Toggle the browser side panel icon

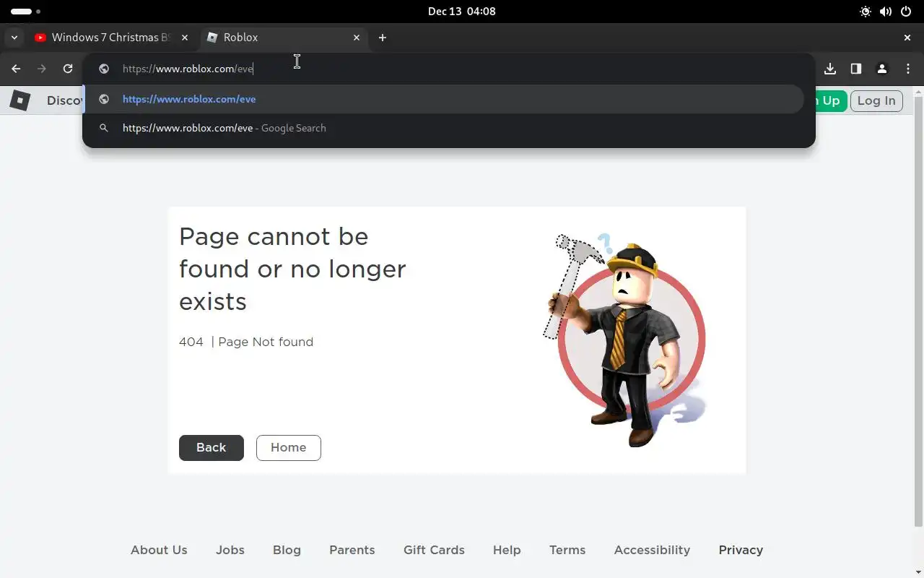pos(856,69)
